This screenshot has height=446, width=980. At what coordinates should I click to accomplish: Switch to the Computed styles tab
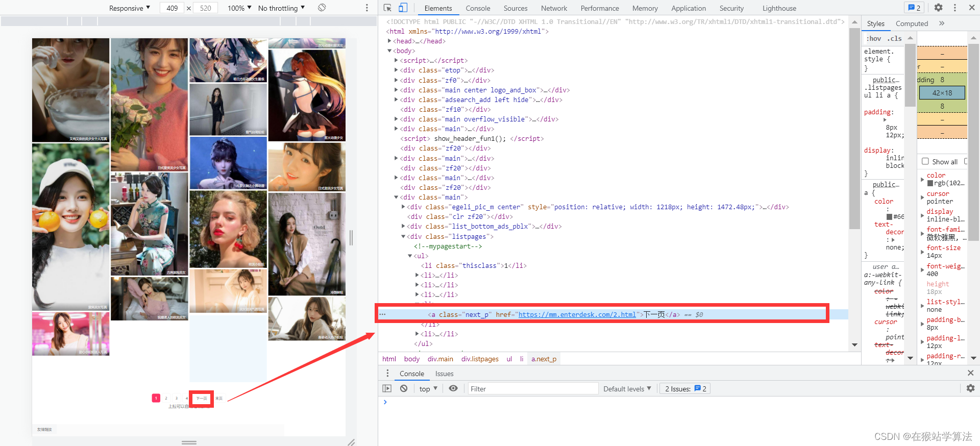point(912,23)
